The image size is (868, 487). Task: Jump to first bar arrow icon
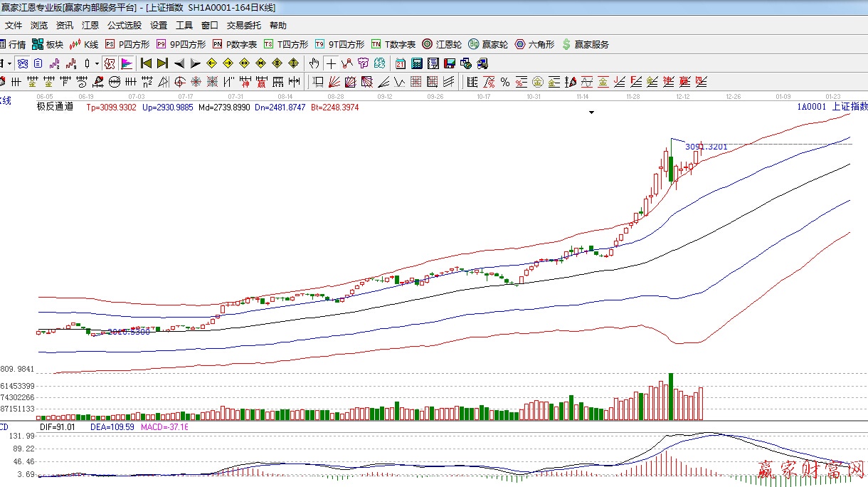tap(147, 63)
